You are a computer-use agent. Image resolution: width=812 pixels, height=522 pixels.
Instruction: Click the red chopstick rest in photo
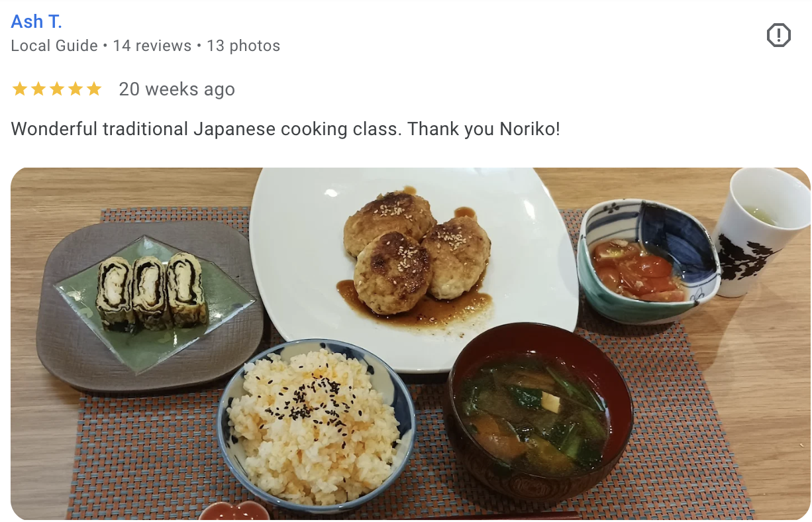point(234,511)
